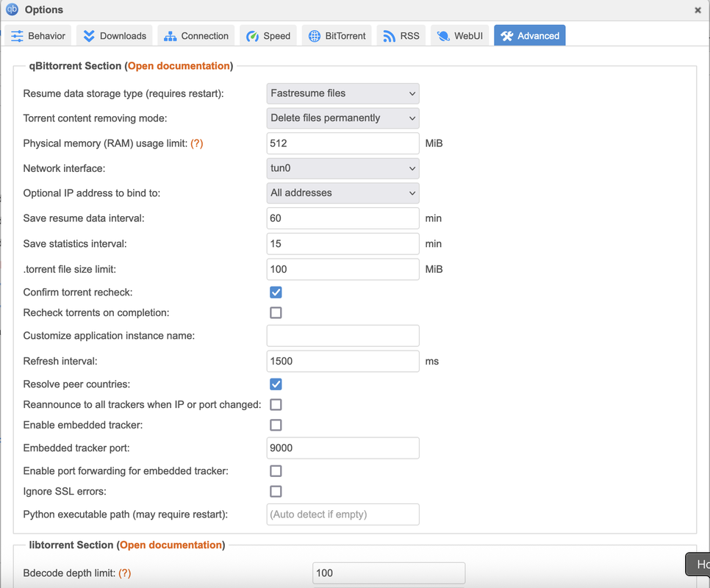Click the Save statistics interval field
The image size is (710, 588).
[x=343, y=244]
